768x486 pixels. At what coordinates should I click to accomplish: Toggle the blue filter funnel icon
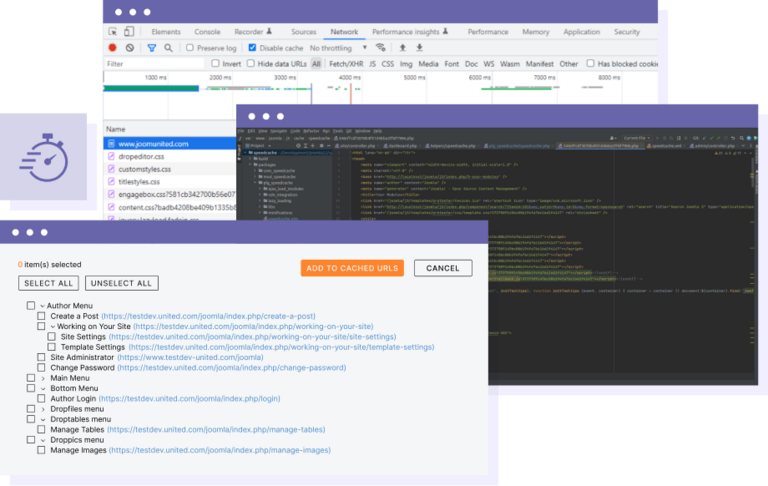pos(151,47)
